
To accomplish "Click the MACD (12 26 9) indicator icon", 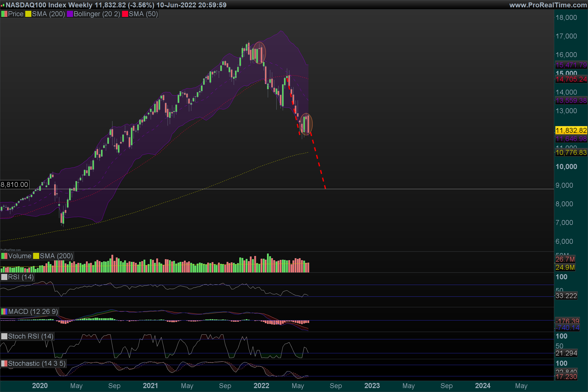I will pyautogui.click(x=4, y=311).
